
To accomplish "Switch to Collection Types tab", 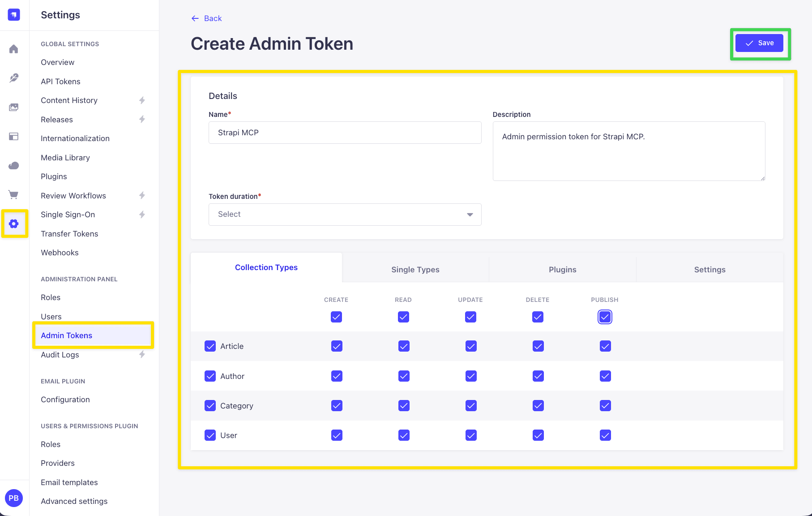I will pyautogui.click(x=266, y=267).
